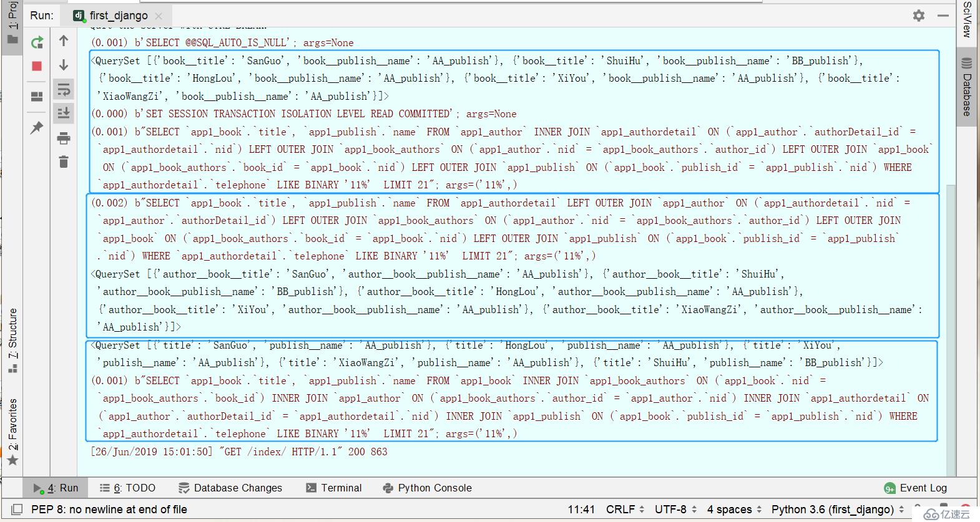Open the 1: Project tool window

coord(12,25)
